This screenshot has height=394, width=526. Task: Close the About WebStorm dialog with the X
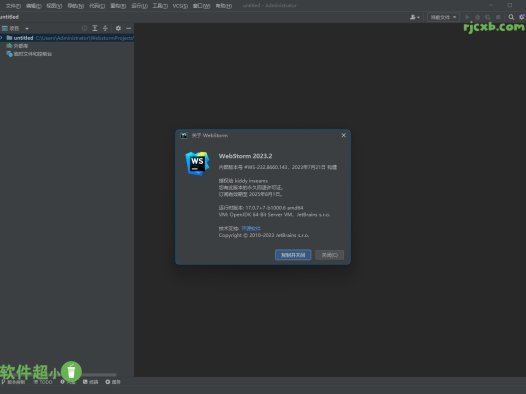click(x=344, y=135)
